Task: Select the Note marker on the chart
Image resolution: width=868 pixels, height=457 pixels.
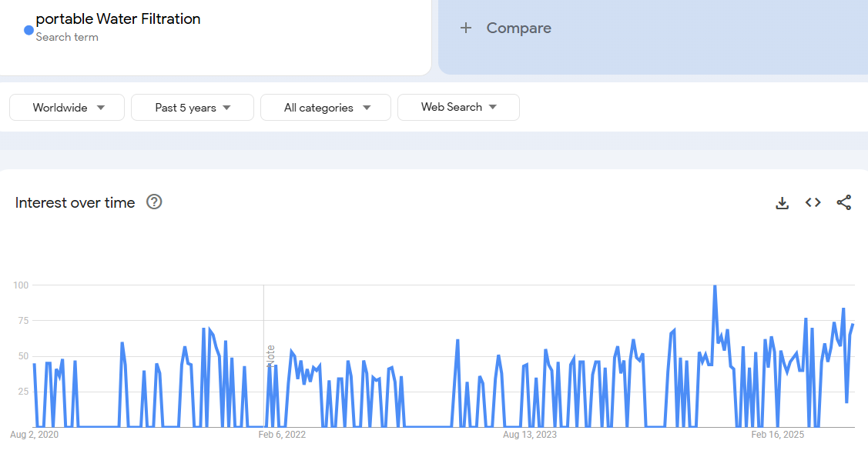Action: tap(270, 356)
